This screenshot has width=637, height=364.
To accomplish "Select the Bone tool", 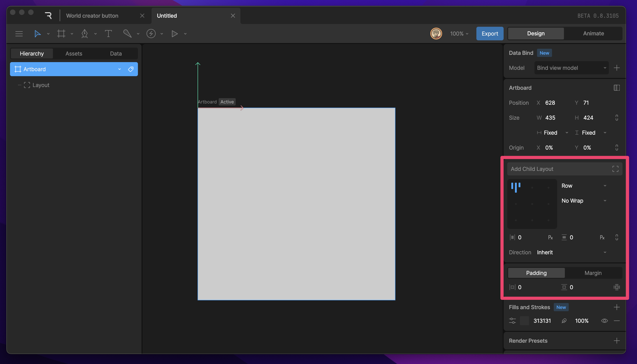I will (127, 34).
